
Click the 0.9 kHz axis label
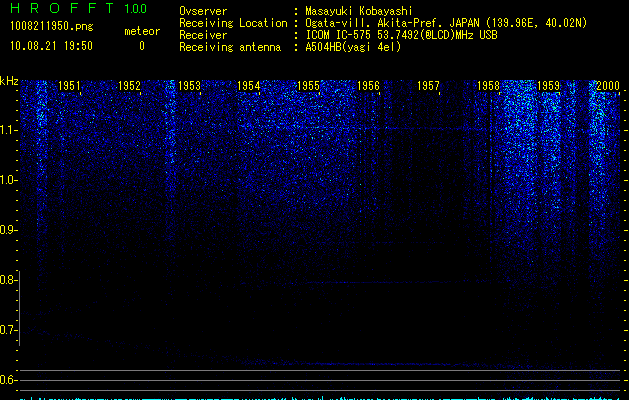(x=9, y=230)
